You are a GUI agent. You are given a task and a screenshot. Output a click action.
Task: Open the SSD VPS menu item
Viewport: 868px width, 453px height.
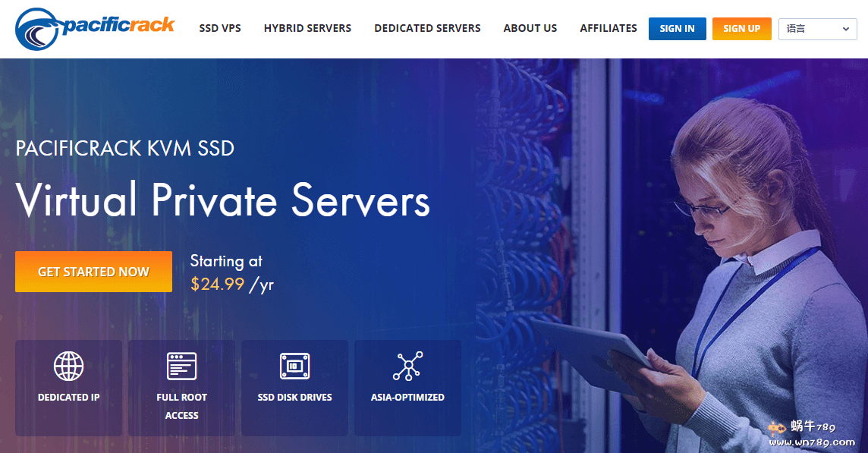(220, 28)
